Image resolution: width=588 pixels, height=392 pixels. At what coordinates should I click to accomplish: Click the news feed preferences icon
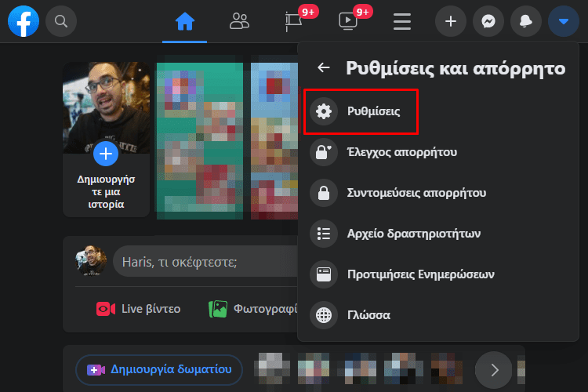tap(324, 274)
